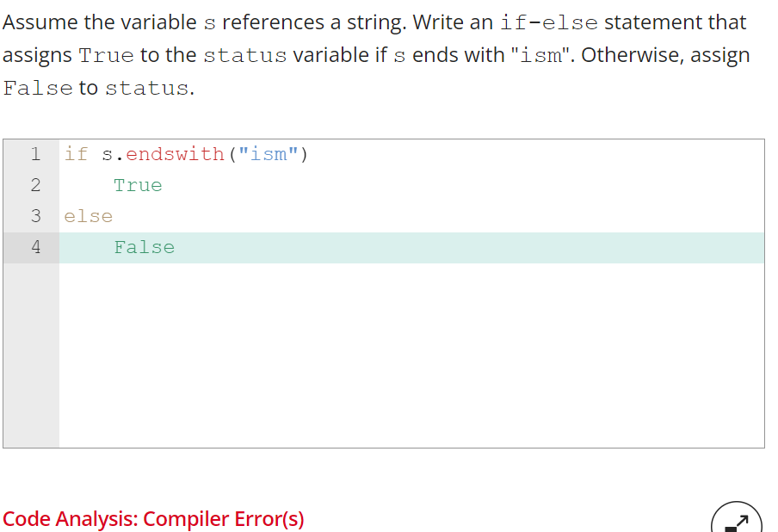
Task: Click the if keyword on line 1
Action: coord(74,154)
